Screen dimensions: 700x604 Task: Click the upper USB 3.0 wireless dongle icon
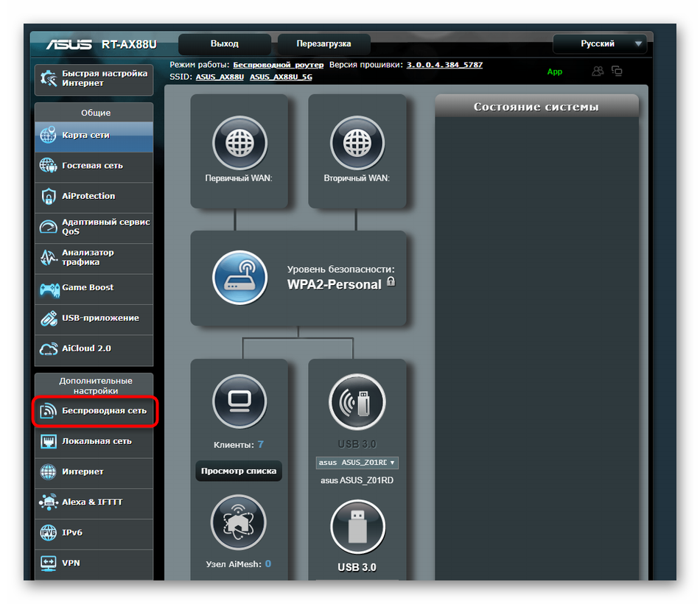tap(357, 402)
